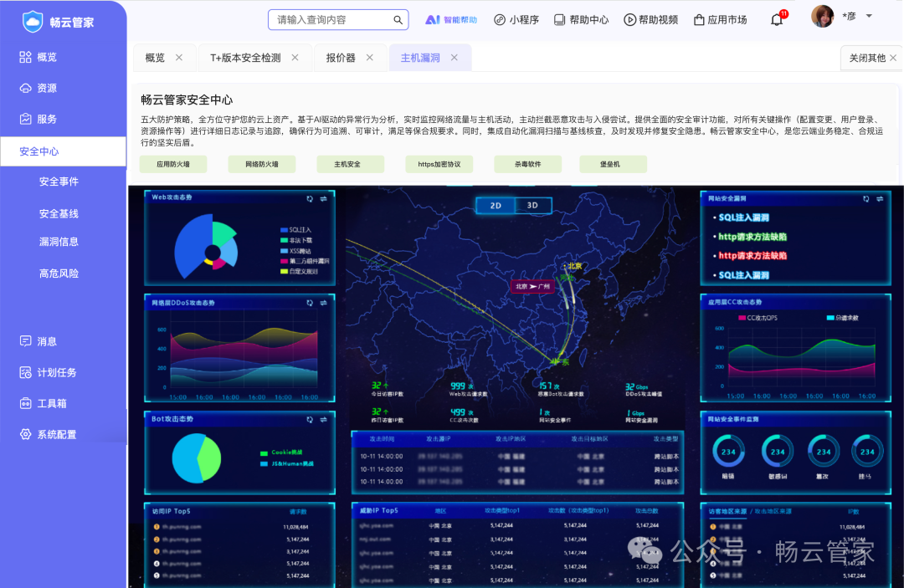Click the search magnifier icon

click(x=398, y=18)
